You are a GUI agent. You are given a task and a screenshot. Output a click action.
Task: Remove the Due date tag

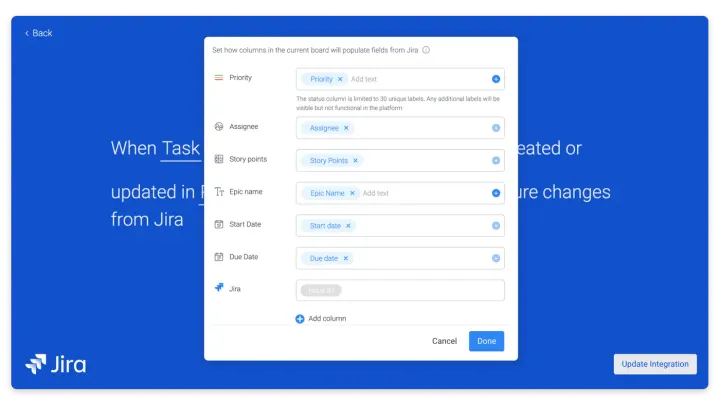pyautogui.click(x=345, y=259)
